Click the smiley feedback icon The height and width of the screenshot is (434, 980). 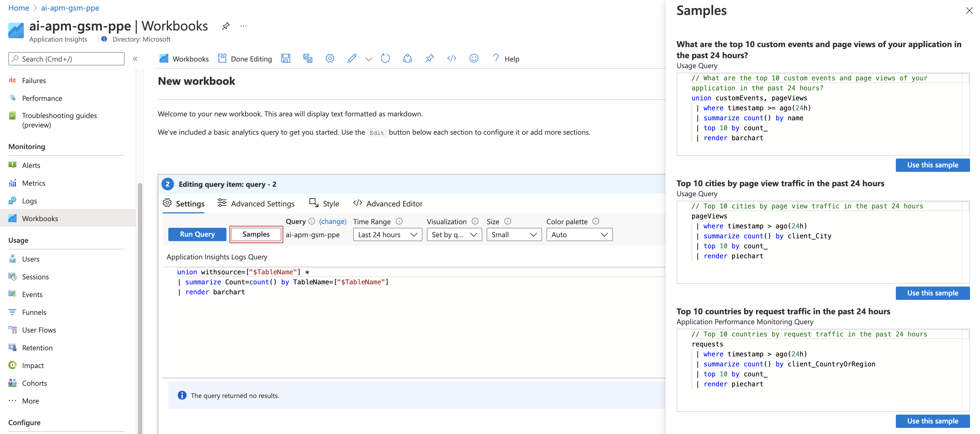pos(474,59)
